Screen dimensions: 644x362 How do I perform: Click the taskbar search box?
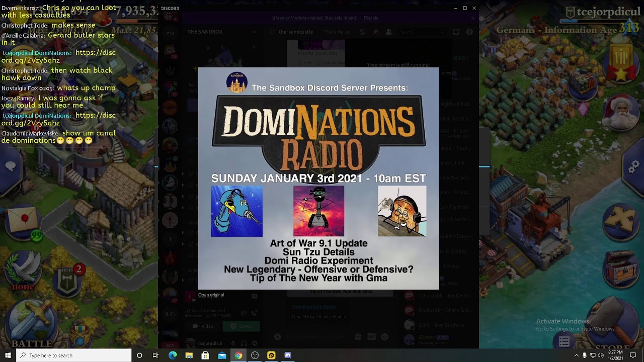pyautogui.click(x=74, y=355)
